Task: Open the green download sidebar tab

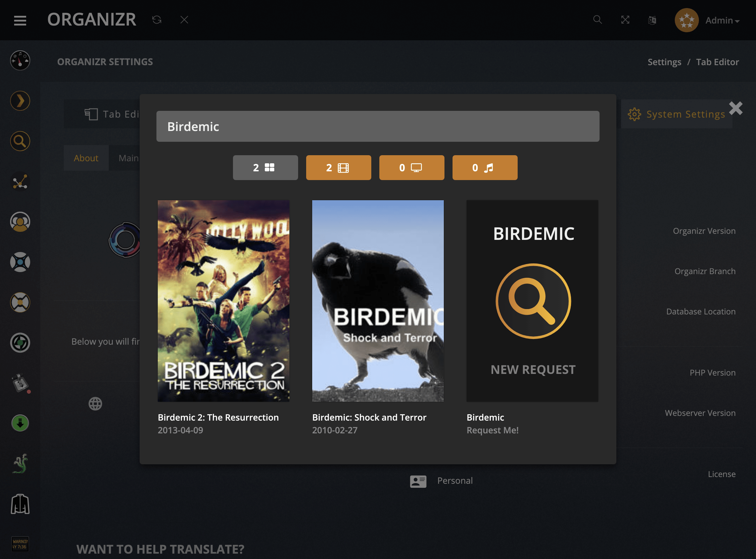Action: point(20,423)
